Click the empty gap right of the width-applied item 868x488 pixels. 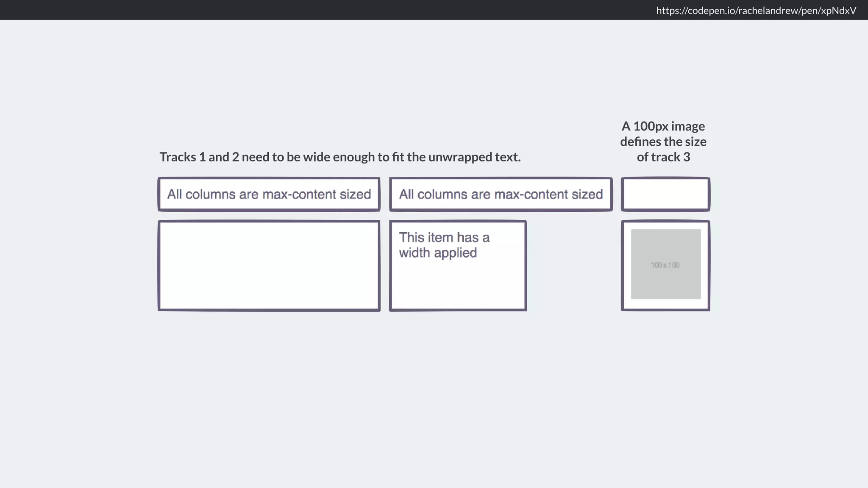tap(573, 266)
